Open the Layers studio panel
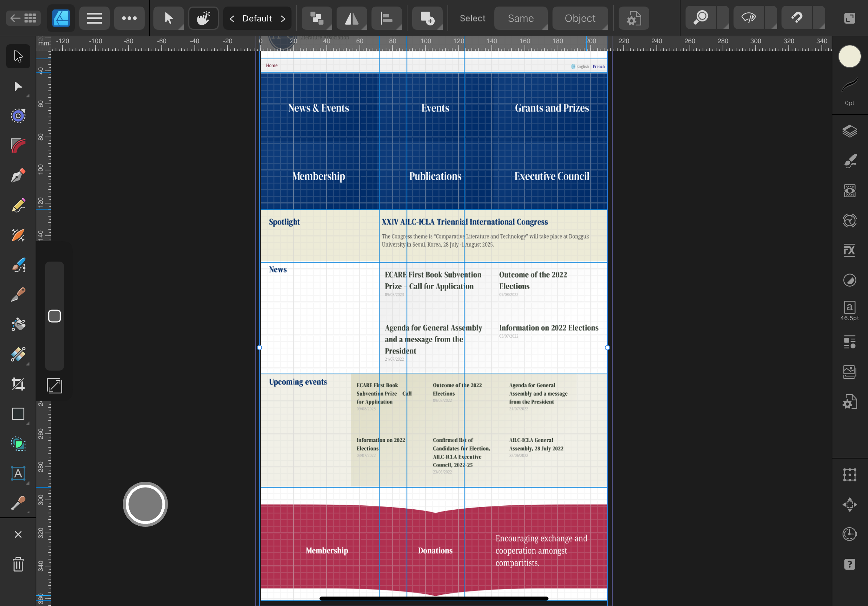Viewport: 868px width, 606px height. click(x=849, y=132)
